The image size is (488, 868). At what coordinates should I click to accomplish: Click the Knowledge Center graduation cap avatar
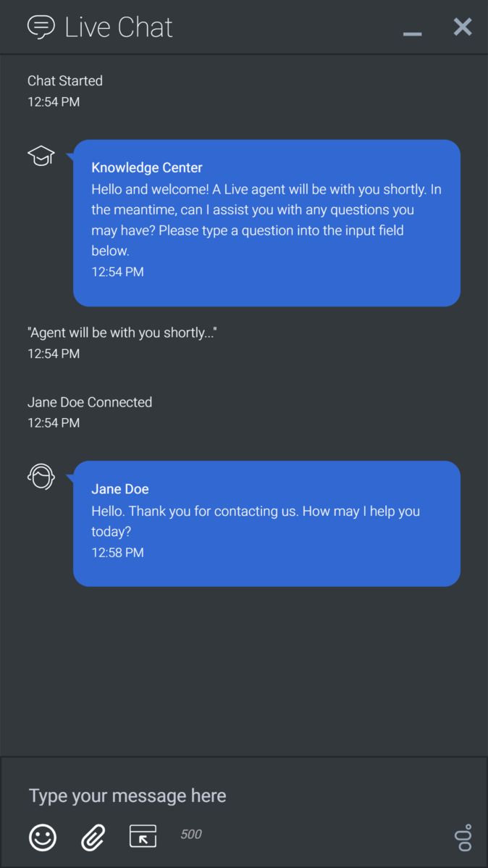[x=41, y=156]
